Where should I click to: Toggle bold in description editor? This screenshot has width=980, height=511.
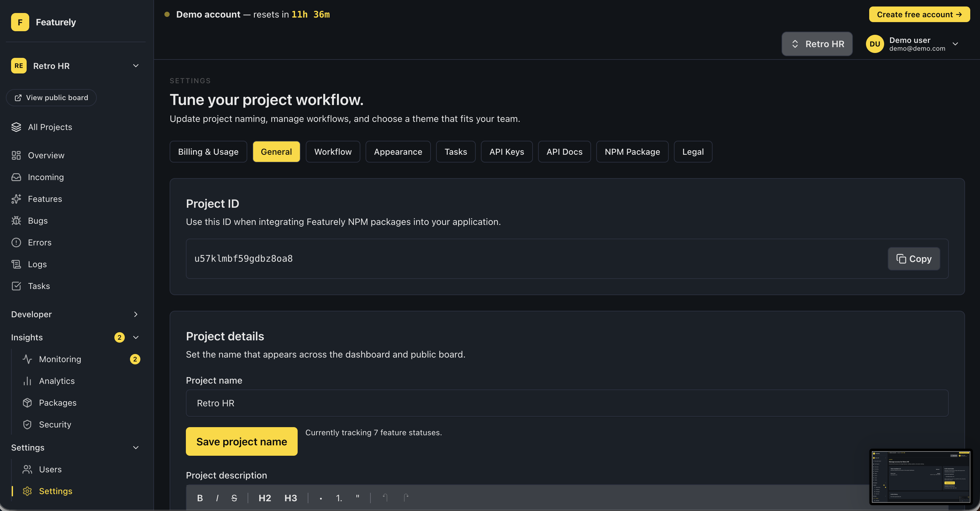pyautogui.click(x=200, y=498)
